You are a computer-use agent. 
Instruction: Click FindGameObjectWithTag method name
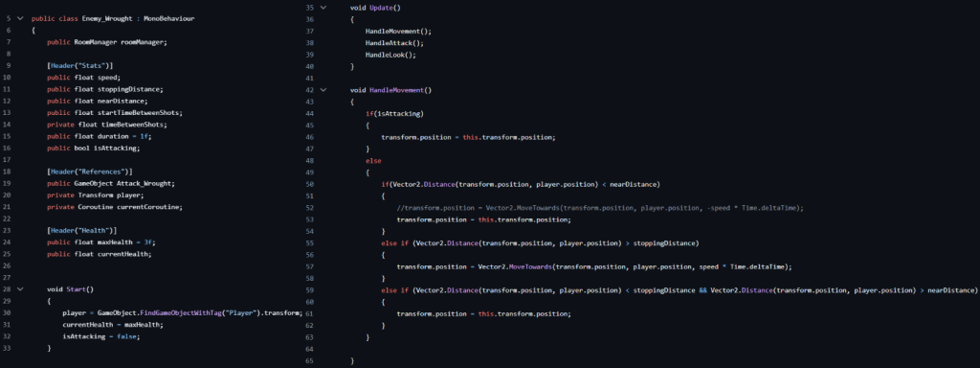click(x=170, y=313)
